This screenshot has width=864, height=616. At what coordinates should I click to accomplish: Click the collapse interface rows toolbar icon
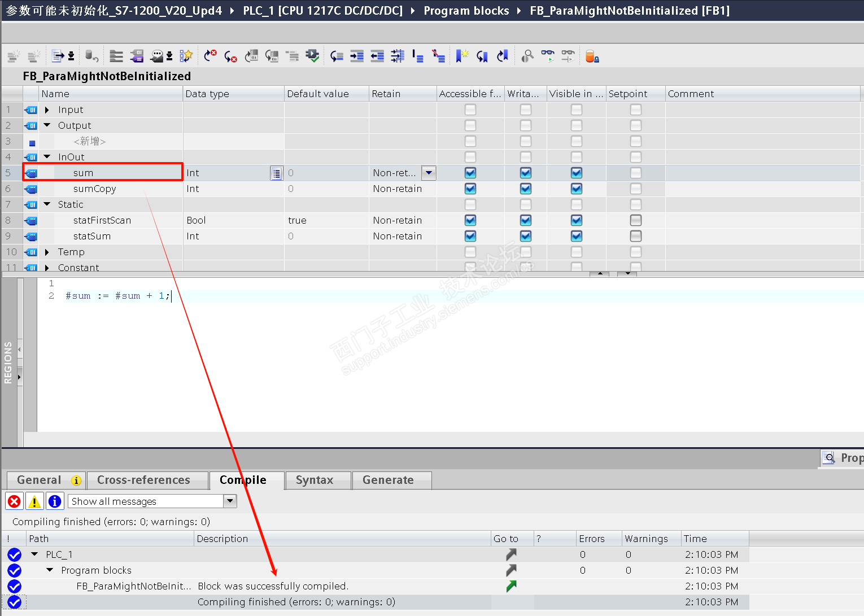pyautogui.click(x=116, y=56)
